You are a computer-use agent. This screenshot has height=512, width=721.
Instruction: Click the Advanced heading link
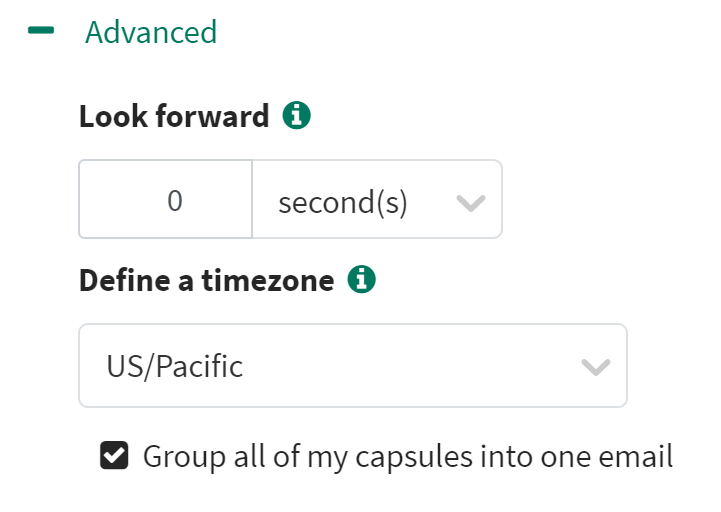151,32
